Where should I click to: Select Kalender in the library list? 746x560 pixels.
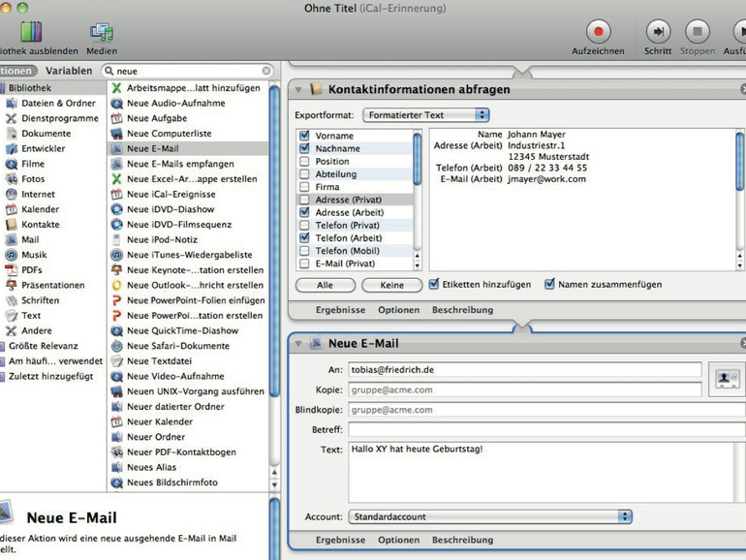coord(40,209)
